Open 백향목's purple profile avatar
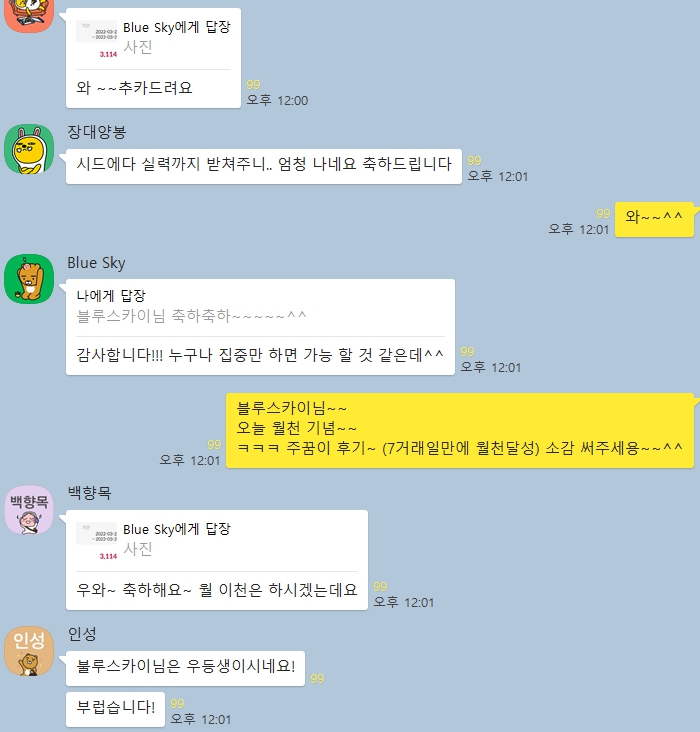Screen dimensions: 700x732 point(29,510)
